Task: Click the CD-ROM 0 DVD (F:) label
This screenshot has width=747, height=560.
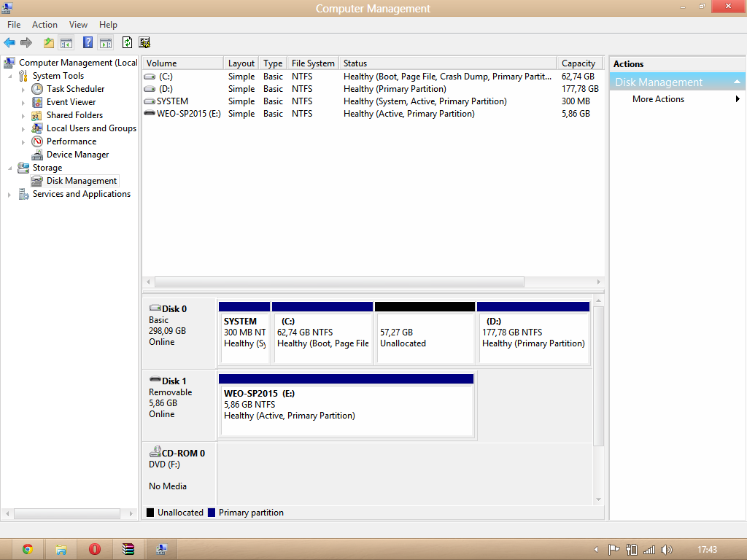Action: click(179, 473)
